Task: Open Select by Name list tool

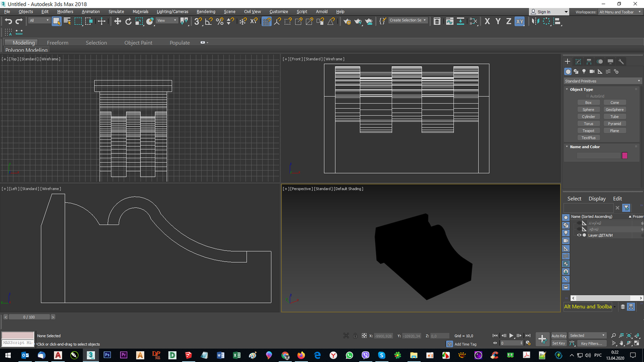Action: click(67, 21)
